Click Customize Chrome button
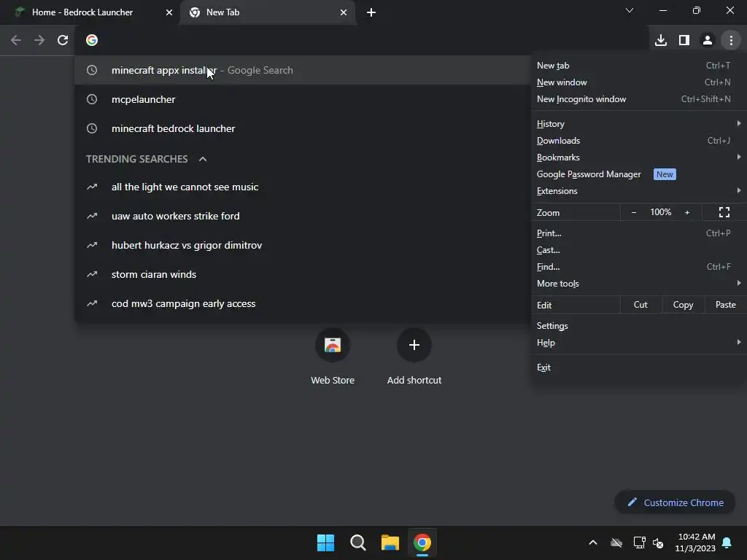 click(x=675, y=502)
